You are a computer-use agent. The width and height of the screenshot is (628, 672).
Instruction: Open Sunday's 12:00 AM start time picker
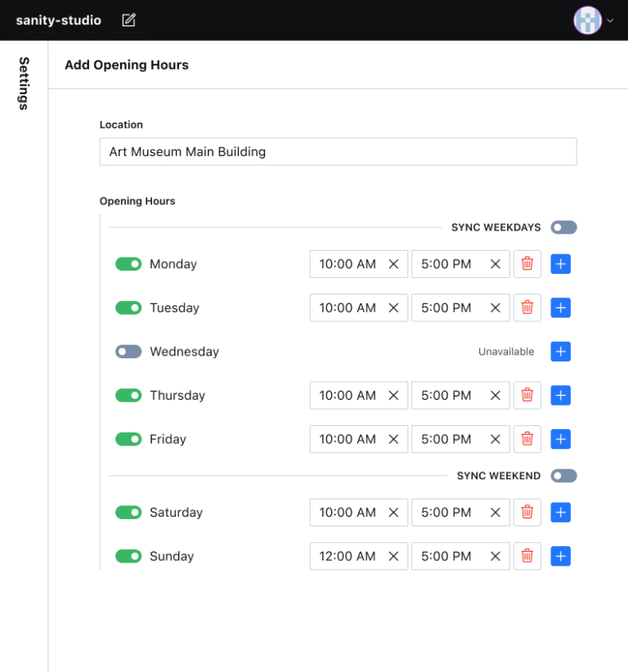[x=348, y=556]
